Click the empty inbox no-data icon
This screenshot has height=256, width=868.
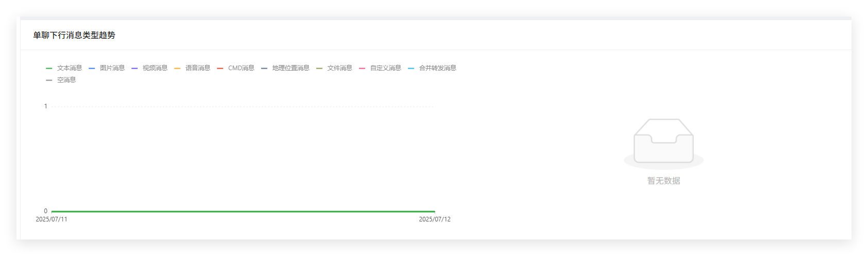point(663,141)
